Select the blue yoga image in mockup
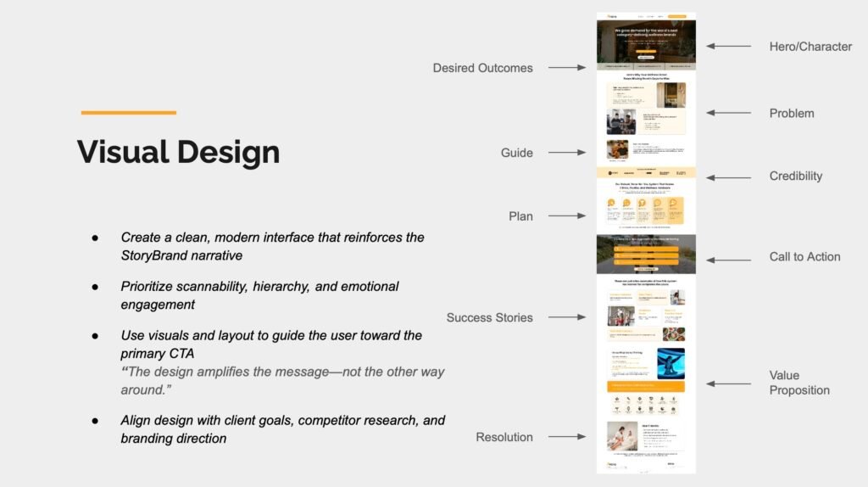This screenshot has width=868, height=487. 670,362
